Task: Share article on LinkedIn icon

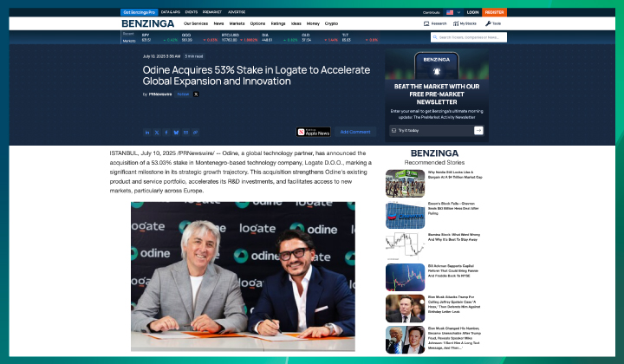Action: 147,133
